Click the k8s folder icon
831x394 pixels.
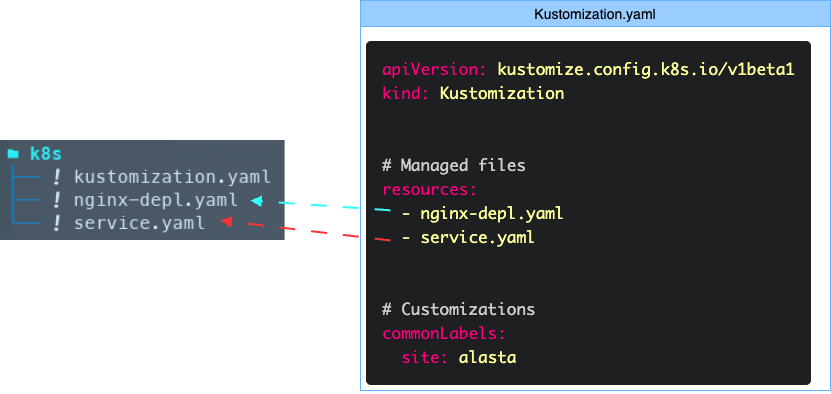pyautogui.click(x=14, y=154)
